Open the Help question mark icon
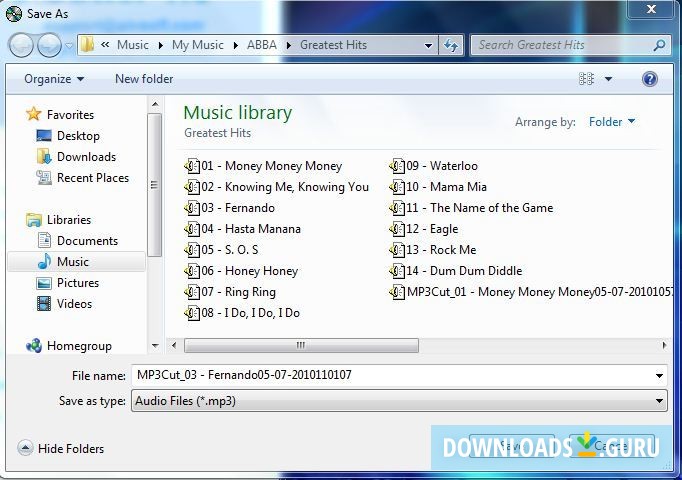 (x=649, y=79)
